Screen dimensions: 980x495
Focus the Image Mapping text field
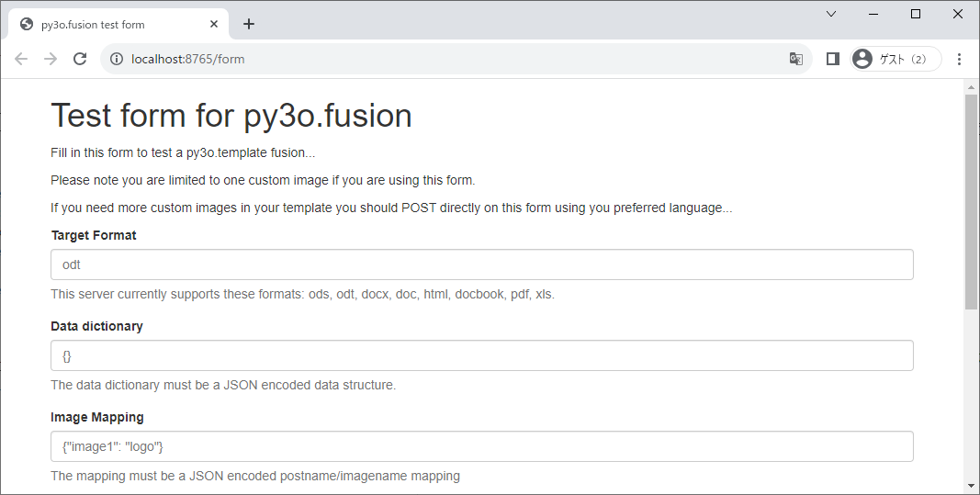pyautogui.click(x=481, y=446)
